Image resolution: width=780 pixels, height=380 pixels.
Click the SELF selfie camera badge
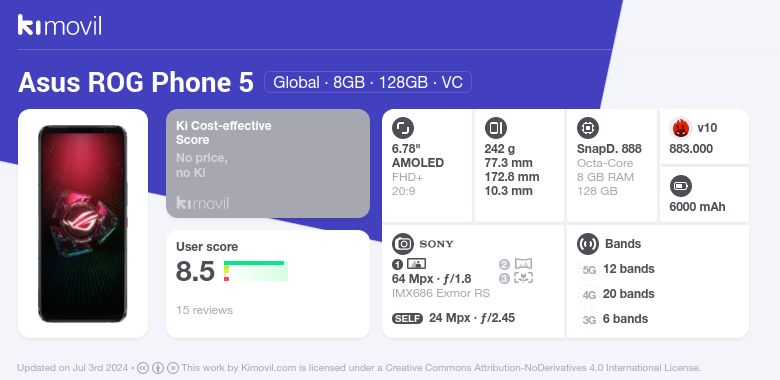pyautogui.click(x=407, y=318)
